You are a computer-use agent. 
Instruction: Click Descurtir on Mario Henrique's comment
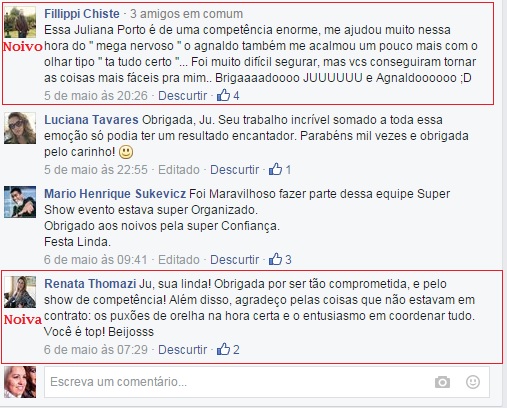click(234, 259)
